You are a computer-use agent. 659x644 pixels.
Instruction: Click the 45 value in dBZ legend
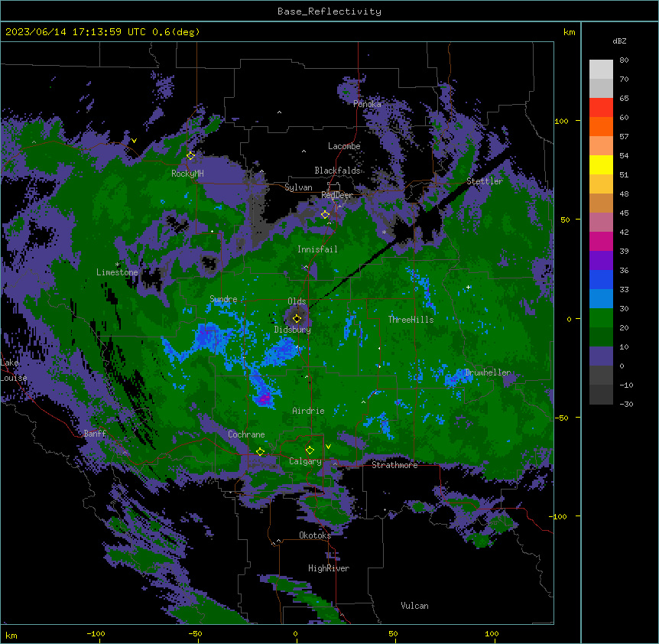pyautogui.click(x=624, y=213)
